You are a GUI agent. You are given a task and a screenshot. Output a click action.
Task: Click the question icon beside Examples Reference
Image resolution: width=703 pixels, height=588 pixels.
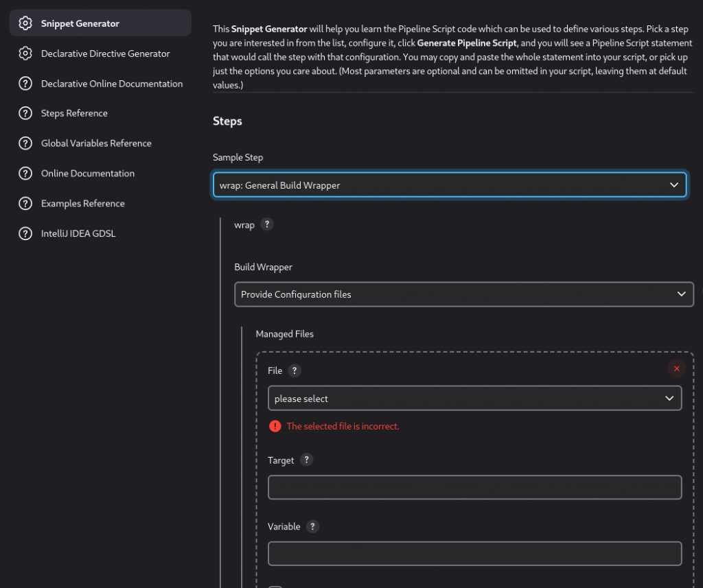pos(26,203)
